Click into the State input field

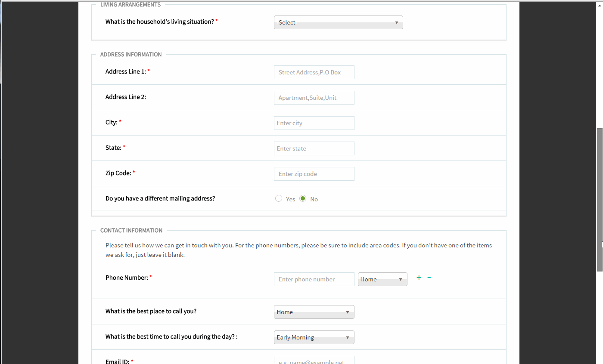(314, 148)
